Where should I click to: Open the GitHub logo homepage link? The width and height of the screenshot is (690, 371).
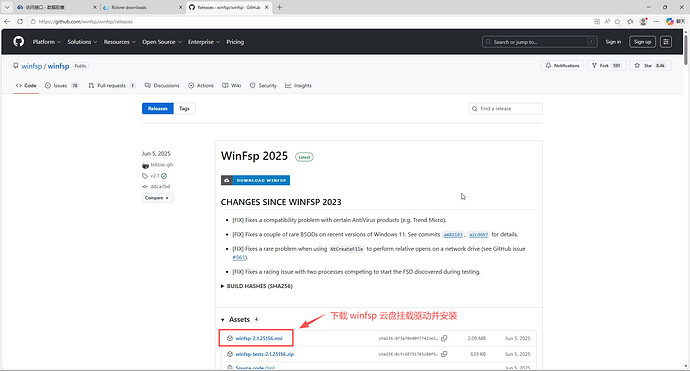18,42
